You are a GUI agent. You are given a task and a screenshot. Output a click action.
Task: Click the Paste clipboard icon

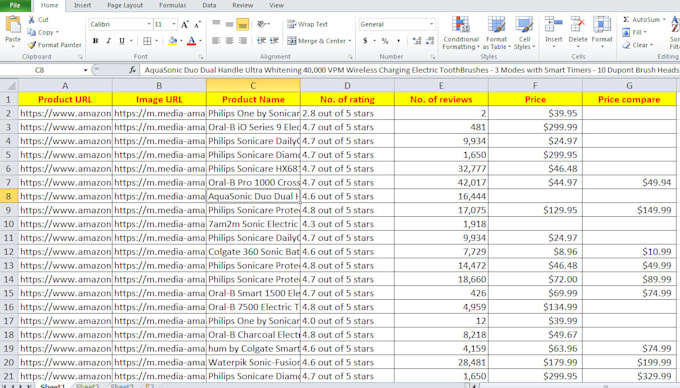click(13, 25)
